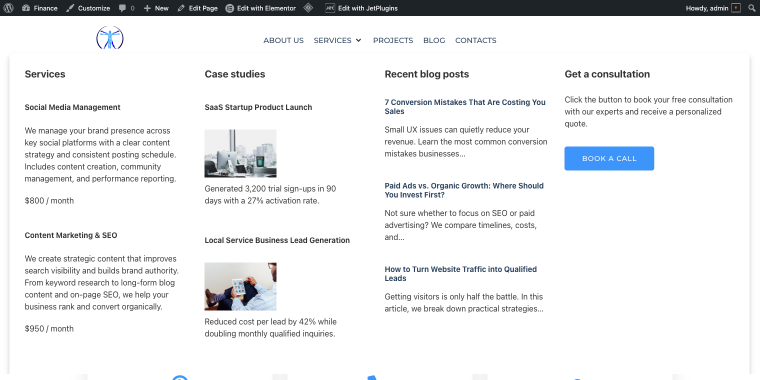
Task: Click the Customize brush icon
Action: click(x=70, y=8)
